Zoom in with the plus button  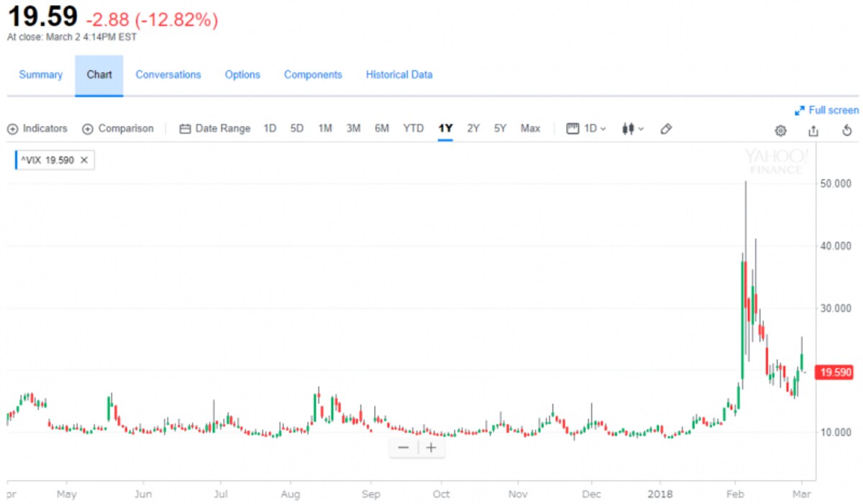[431, 448]
